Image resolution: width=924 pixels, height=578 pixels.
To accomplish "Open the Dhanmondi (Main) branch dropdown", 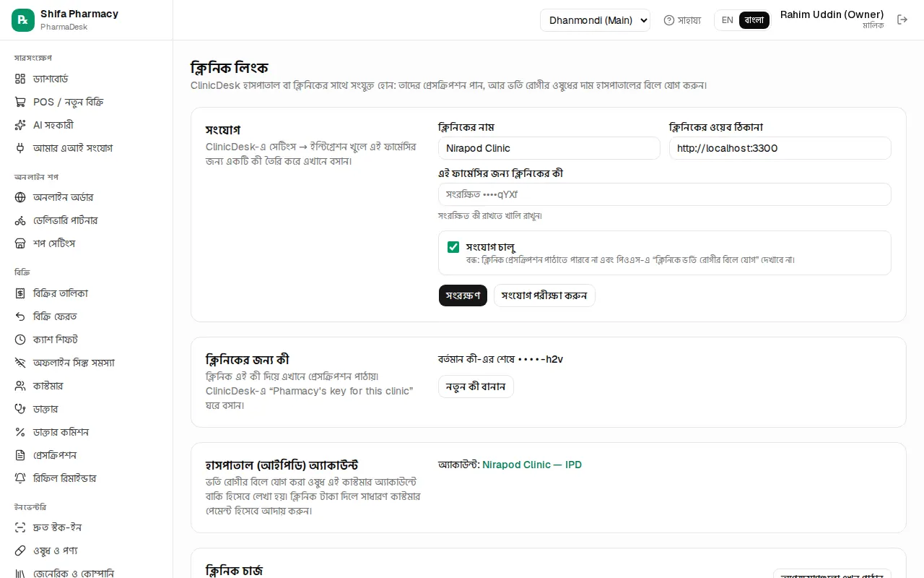I will (x=595, y=20).
